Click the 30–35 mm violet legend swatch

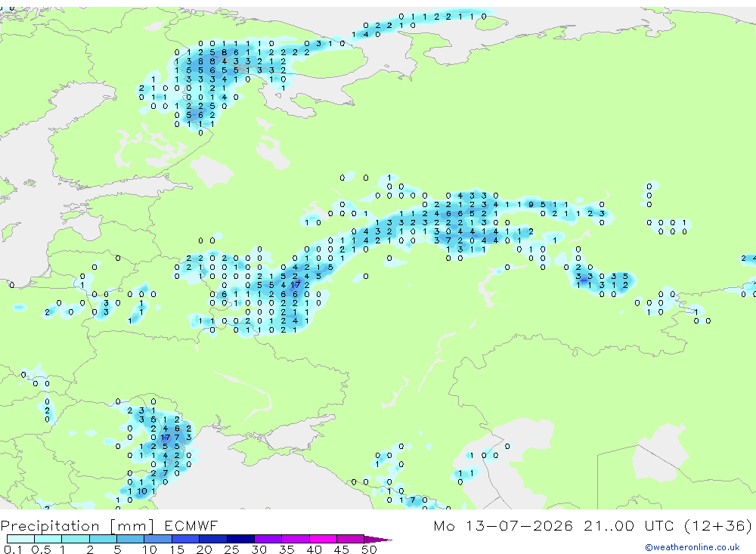pos(268,539)
